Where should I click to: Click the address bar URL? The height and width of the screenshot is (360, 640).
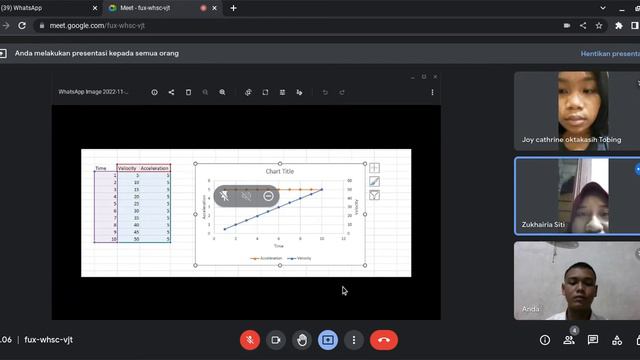tap(97, 25)
